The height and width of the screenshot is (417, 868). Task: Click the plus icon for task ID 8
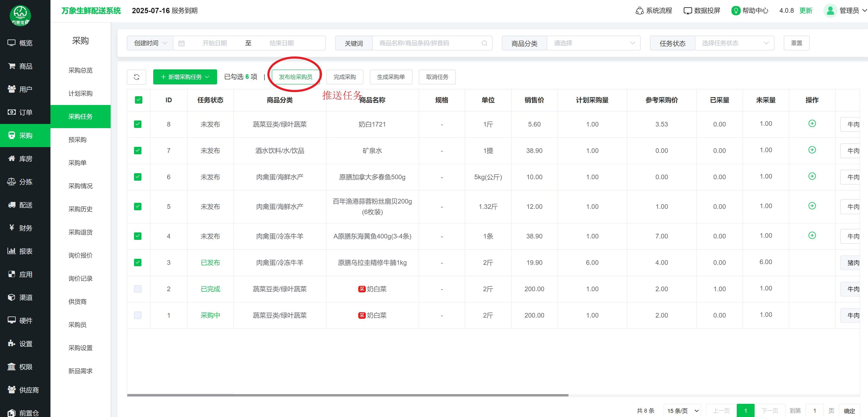coord(812,124)
